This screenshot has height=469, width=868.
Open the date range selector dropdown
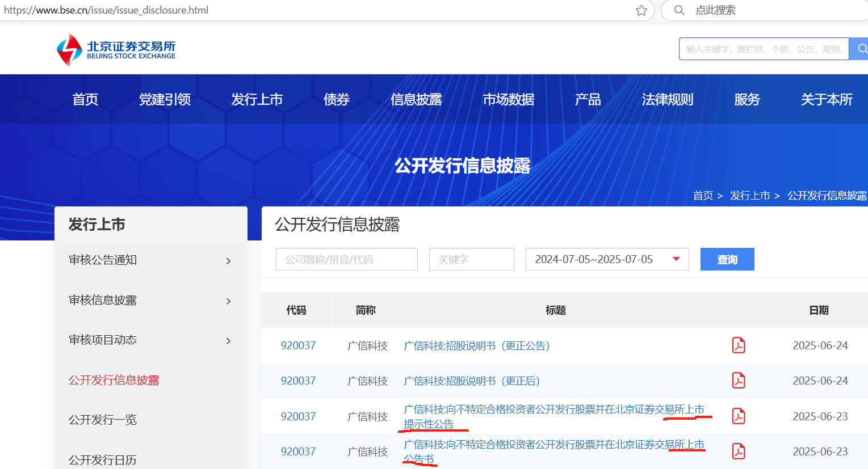click(676, 259)
